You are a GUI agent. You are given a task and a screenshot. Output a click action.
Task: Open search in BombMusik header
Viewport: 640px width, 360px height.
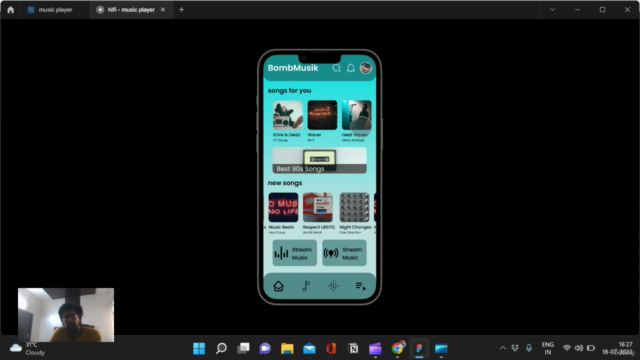click(336, 68)
